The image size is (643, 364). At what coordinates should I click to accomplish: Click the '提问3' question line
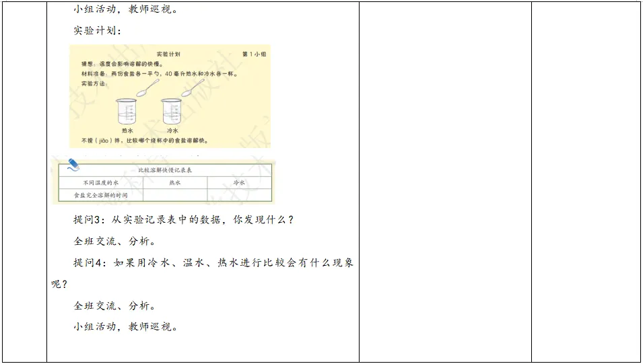(x=184, y=220)
